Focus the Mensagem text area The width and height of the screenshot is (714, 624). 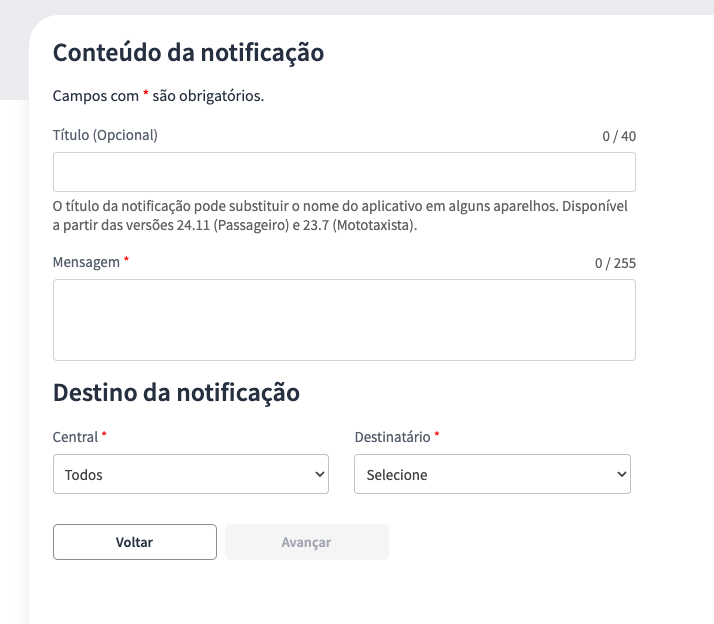point(344,320)
